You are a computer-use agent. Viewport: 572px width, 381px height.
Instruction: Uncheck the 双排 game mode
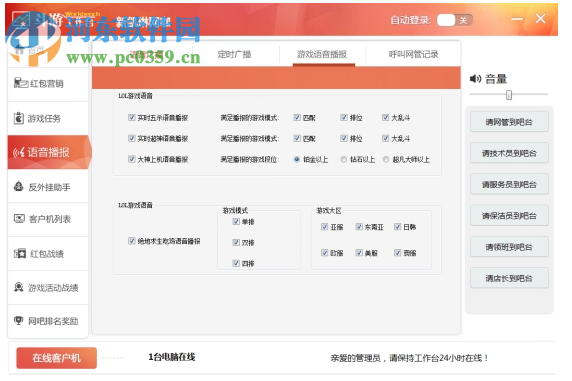(236, 242)
